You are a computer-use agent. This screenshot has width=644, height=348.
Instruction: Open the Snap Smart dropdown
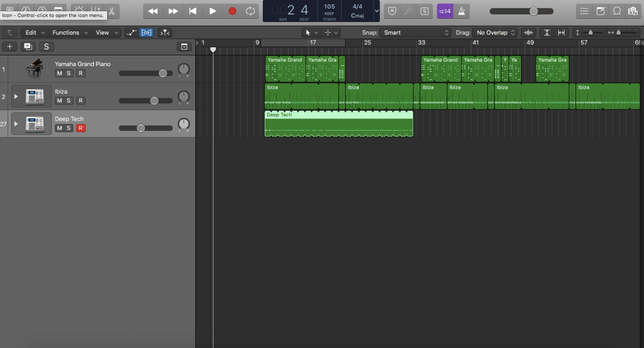(417, 33)
